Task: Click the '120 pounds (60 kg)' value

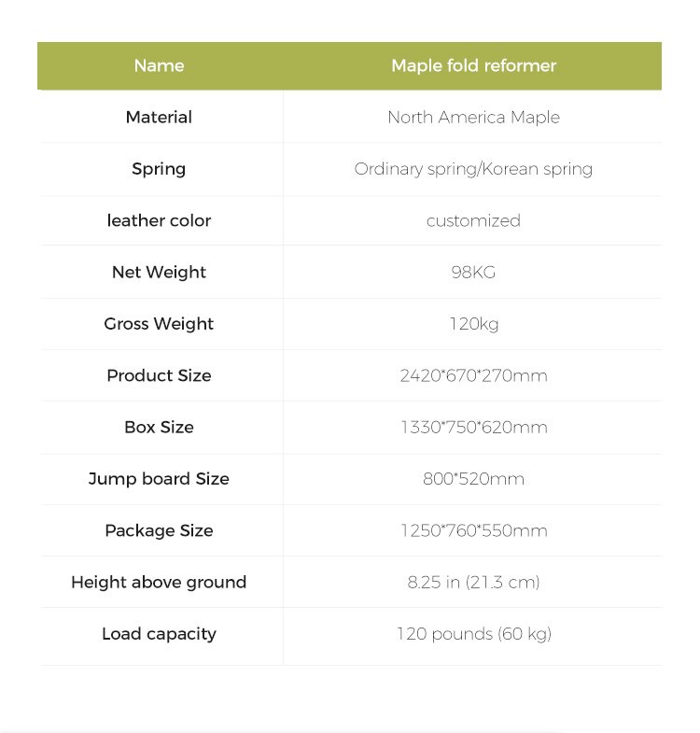Action: (473, 634)
